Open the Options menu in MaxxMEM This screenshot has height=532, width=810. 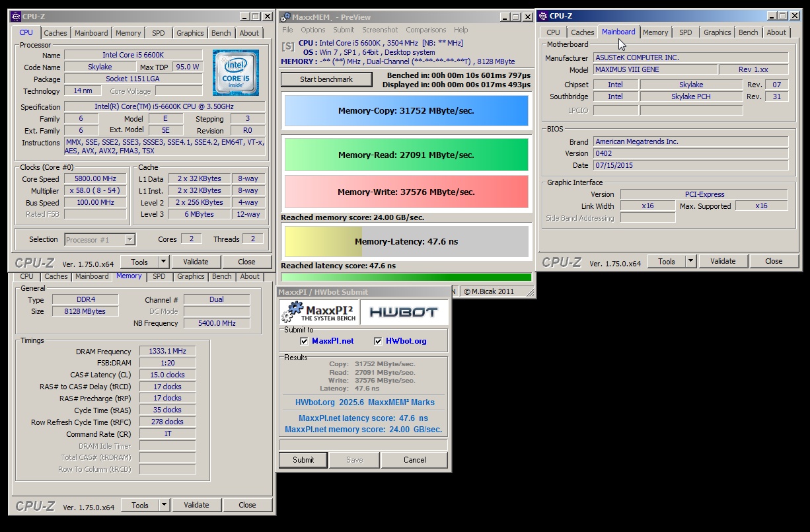[x=313, y=30]
